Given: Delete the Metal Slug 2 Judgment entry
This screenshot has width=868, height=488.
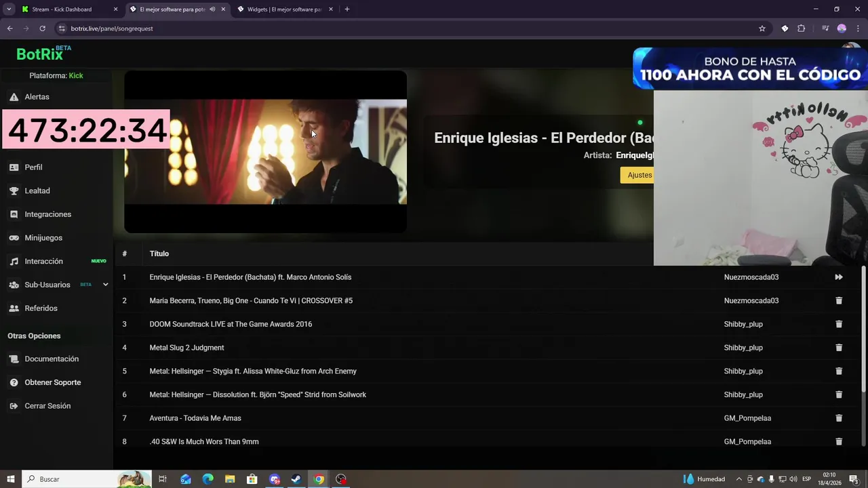Looking at the screenshot, I should click(839, 348).
